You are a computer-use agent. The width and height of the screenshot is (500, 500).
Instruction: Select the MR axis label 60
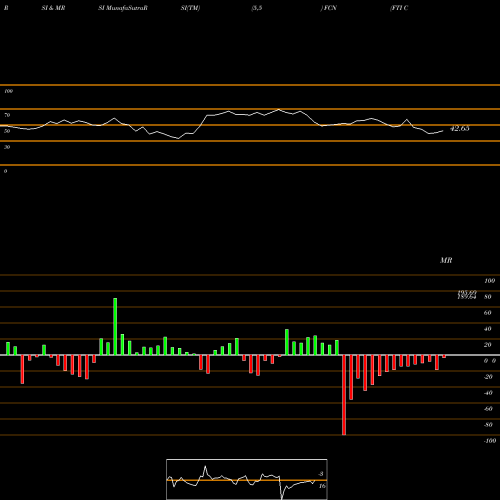pyautogui.click(x=488, y=313)
